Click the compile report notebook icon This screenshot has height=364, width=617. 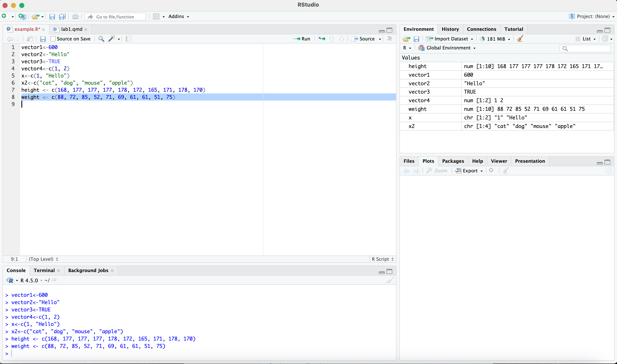pos(128,39)
